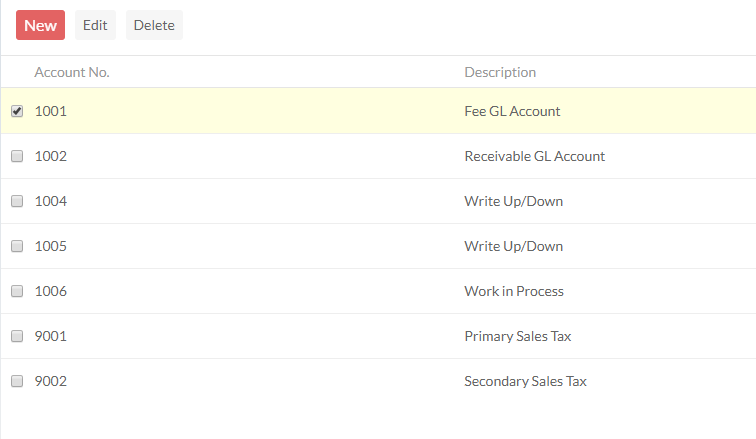The image size is (756, 439).
Task: Uncheck the checkbox for account 1001
Action: (17, 112)
